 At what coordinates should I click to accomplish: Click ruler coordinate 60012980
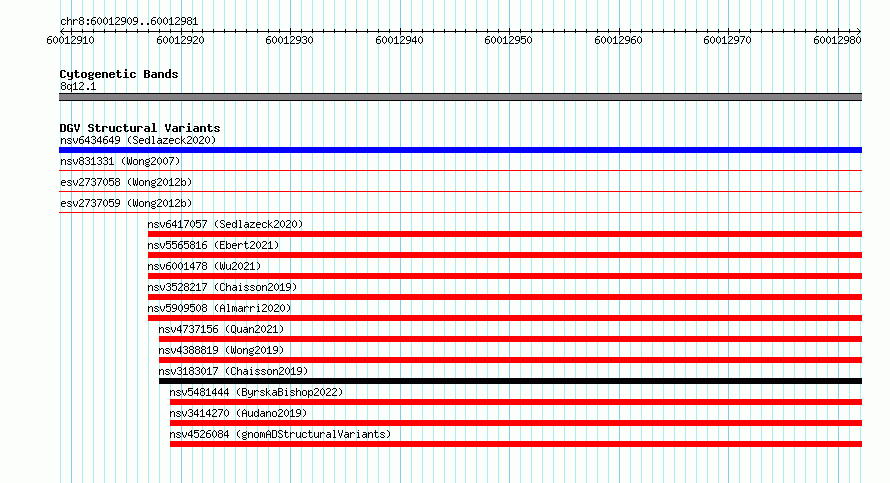pyautogui.click(x=837, y=40)
